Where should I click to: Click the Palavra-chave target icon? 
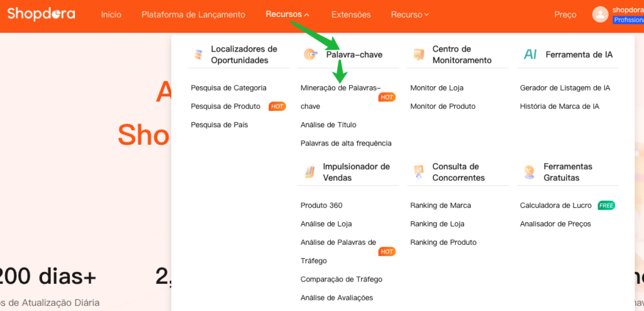[310, 55]
